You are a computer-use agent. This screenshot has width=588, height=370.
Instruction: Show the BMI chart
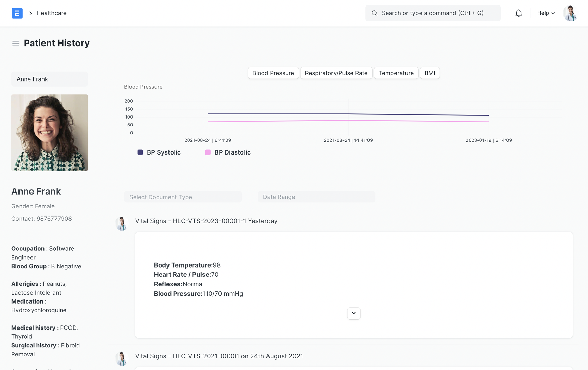[x=429, y=73]
